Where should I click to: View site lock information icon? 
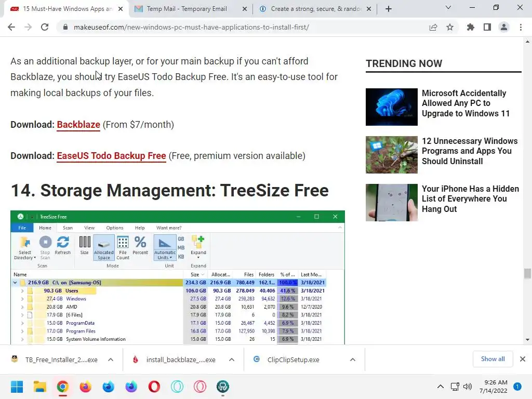click(x=65, y=27)
